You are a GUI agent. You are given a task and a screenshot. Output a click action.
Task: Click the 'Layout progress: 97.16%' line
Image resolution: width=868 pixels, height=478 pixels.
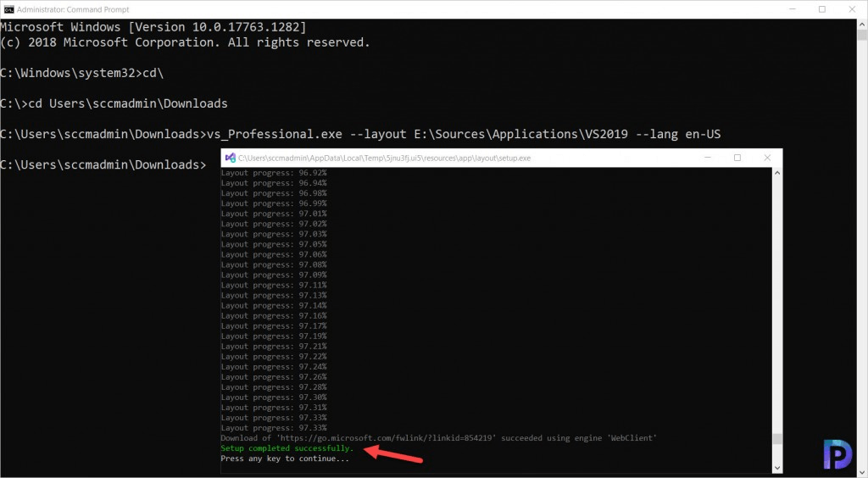(274, 316)
